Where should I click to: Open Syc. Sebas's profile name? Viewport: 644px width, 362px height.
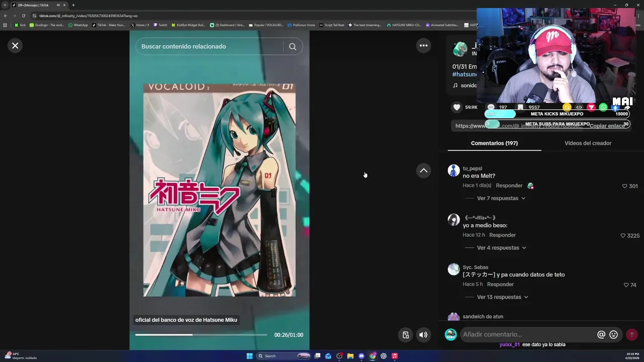point(475,267)
